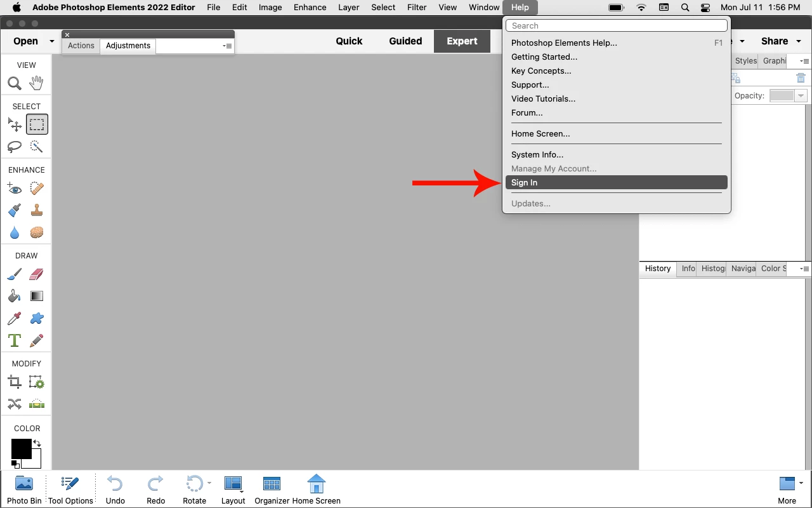812x508 pixels.
Task: Select the Red Eye Removal tool
Action: pyautogui.click(x=15, y=189)
